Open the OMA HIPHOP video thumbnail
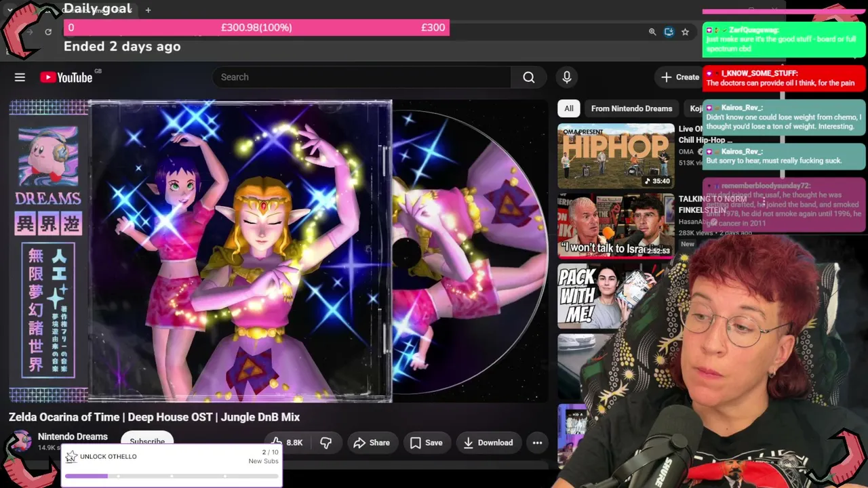The image size is (868, 488). coord(616,155)
